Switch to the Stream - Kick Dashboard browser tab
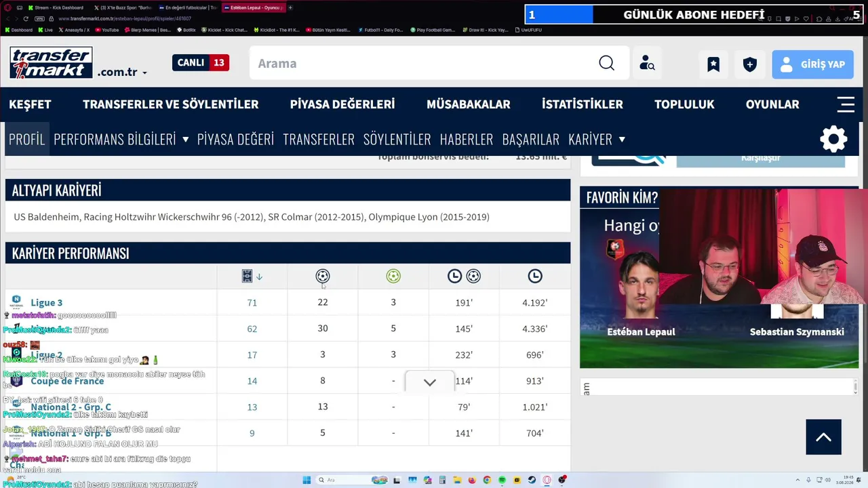868x488 pixels. pos(56,7)
